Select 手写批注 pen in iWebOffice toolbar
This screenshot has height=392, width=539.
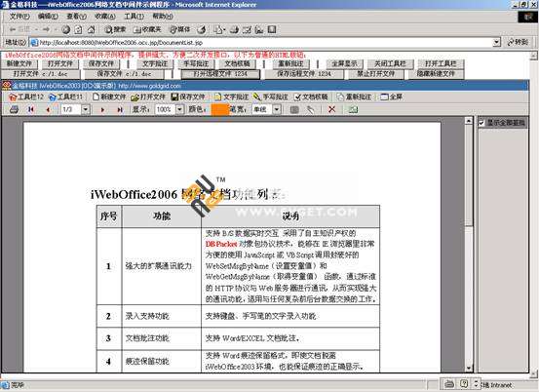pyautogui.click(x=271, y=97)
